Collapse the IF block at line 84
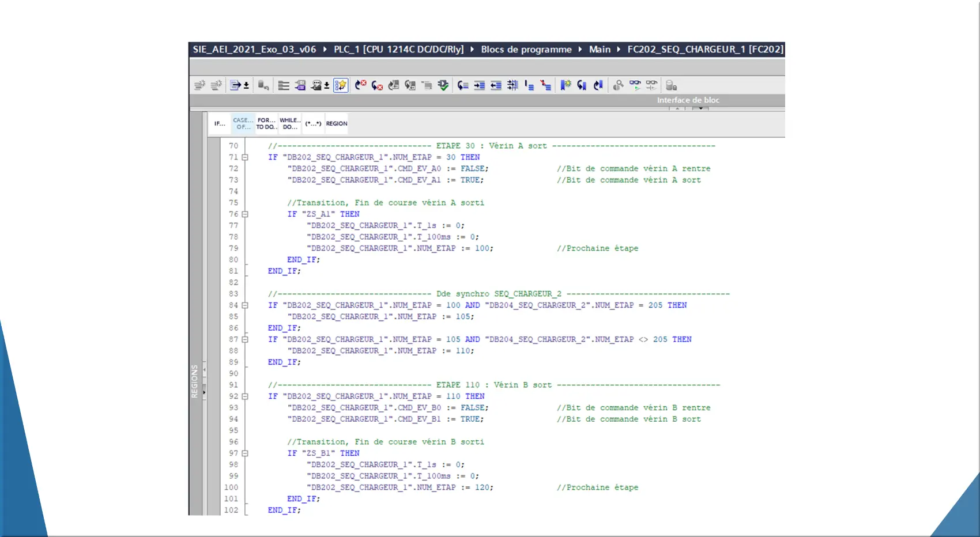The width and height of the screenshot is (980, 537). (x=245, y=305)
